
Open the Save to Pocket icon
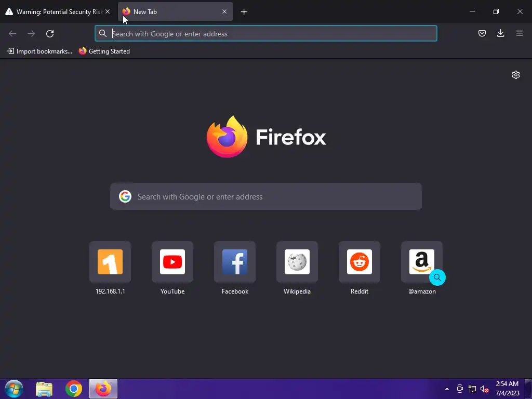pyautogui.click(x=482, y=33)
